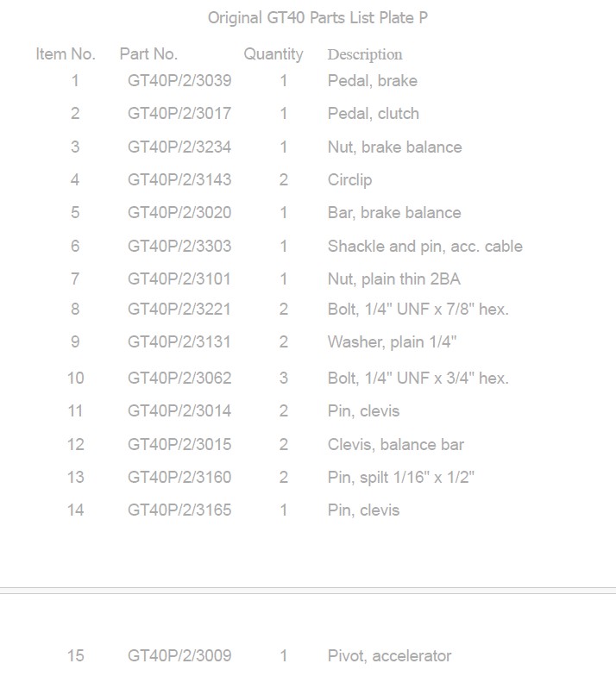Screen dimensions: 616x676
Task: Click the horizontal divider line
Action: pos(308,590)
